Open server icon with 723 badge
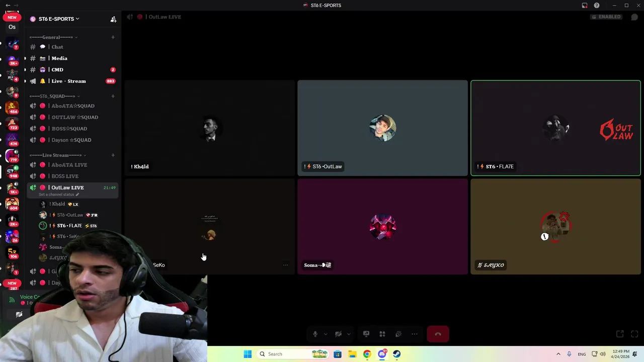 pyautogui.click(x=12, y=124)
